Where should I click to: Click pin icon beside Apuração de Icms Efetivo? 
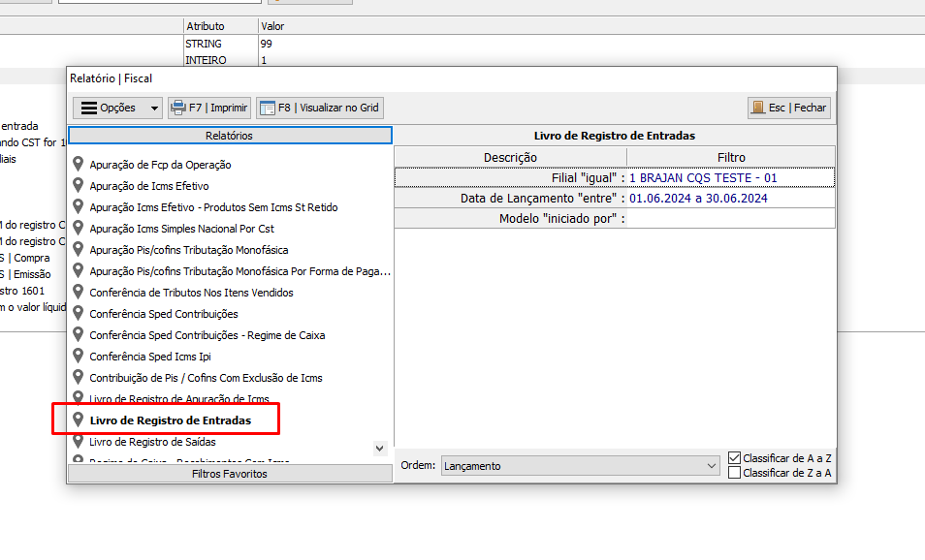tap(79, 185)
